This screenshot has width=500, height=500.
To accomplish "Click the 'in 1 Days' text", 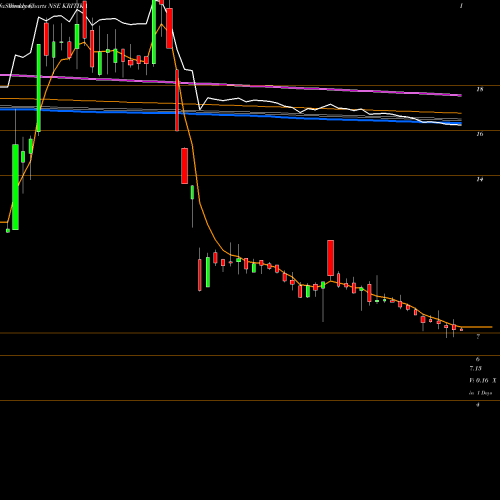I will point(480,393).
